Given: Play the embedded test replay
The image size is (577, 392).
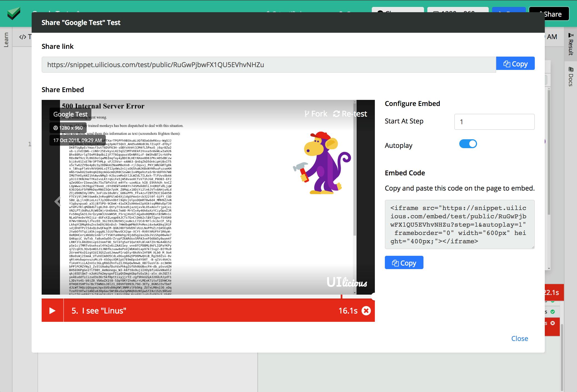Looking at the screenshot, I should coord(52,310).
